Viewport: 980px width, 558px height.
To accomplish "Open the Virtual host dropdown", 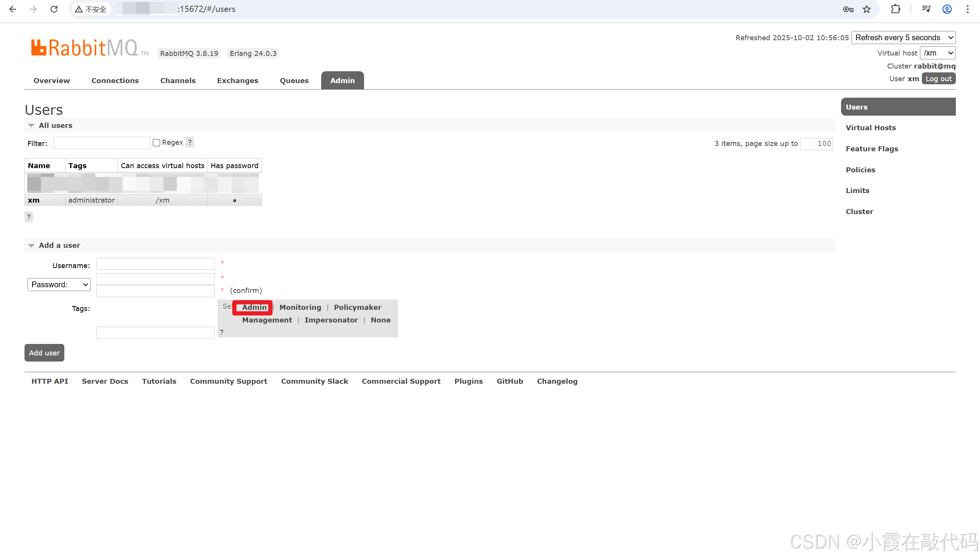I will (937, 53).
